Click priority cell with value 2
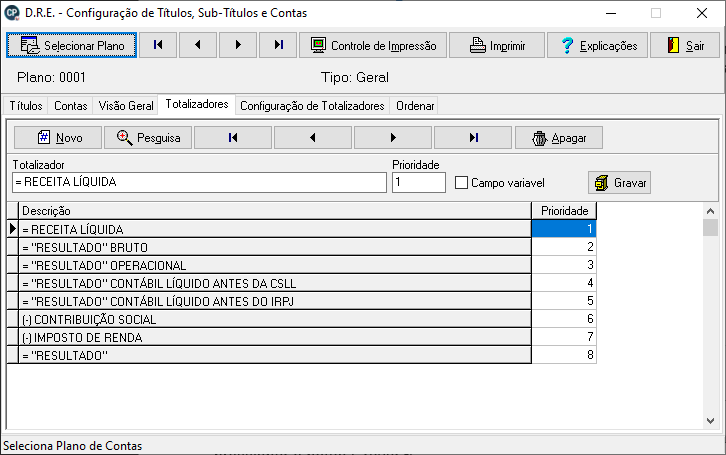This screenshot has height=455, width=726. pyautogui.click(x=564, y=247)
